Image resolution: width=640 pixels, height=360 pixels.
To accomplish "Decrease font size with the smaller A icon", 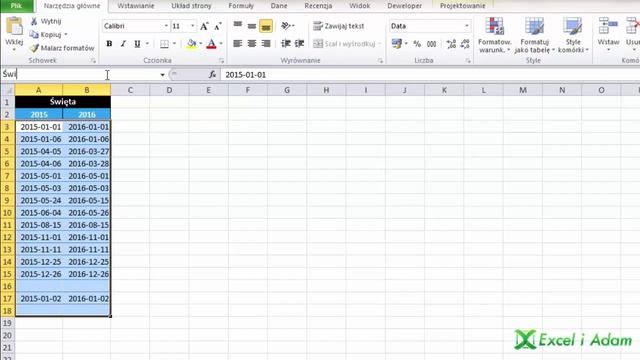I will click(218, 26).
